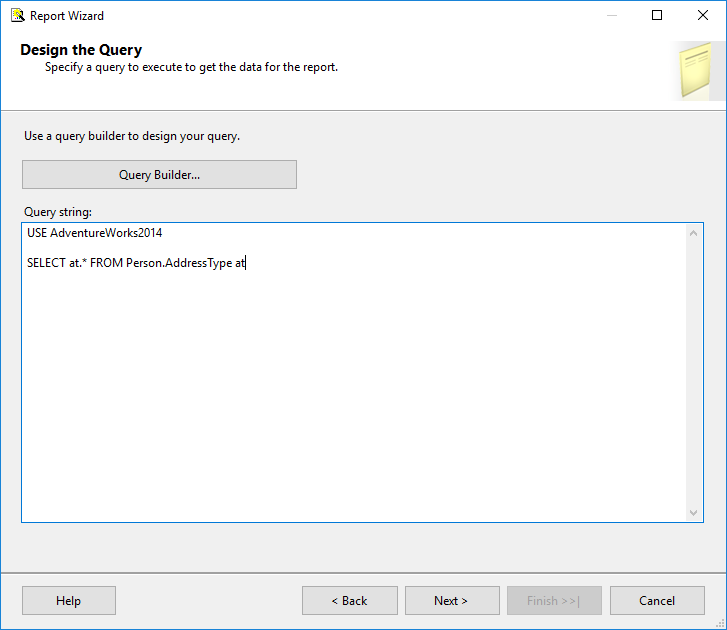Click the scroll up arrow of query box
Viewport: 727px width, 630px height.
click(x=695, y=233)
